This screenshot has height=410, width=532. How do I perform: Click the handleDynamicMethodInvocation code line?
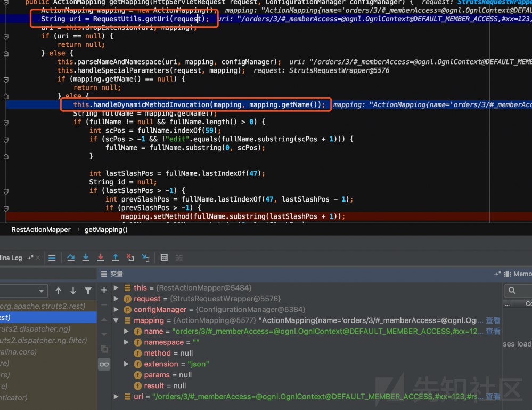pyautogui.click(x=199, y=104)
